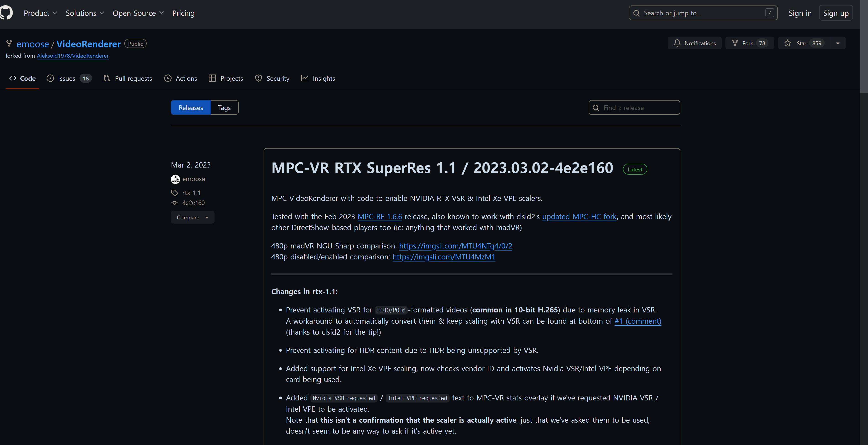Click the 'Changes in rtx-1.1:' heading
Image resolution: width=868 pixels, height=445 pixels.
coord(304,292)
